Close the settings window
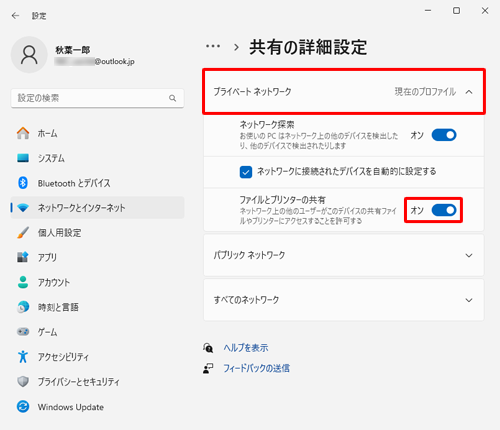Viewport: 500px width, 430px height. [485, 11]
